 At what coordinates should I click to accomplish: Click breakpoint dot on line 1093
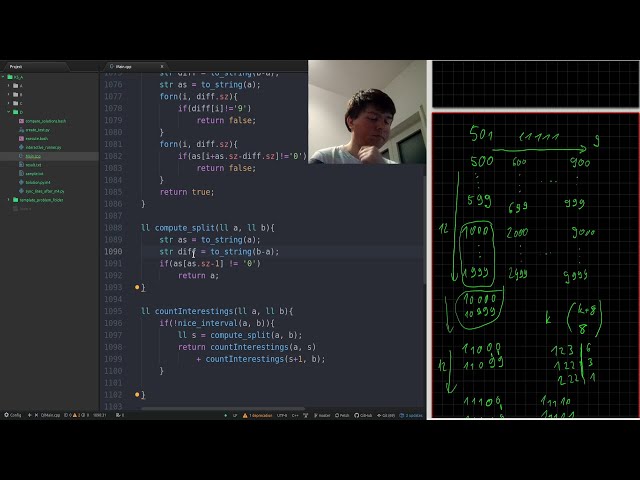coord(137,287)
